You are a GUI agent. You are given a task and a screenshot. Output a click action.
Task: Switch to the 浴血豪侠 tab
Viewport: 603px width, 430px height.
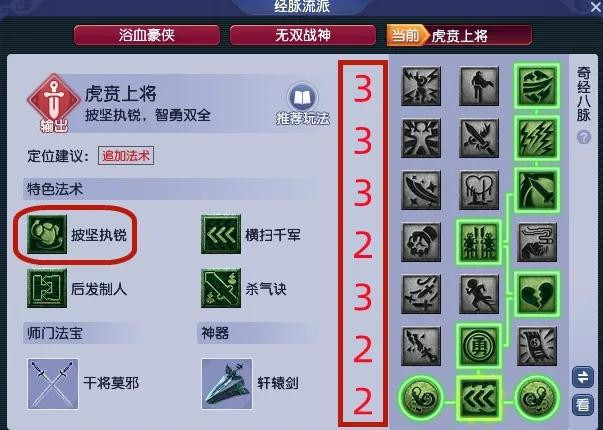click(x=147, y=35)
